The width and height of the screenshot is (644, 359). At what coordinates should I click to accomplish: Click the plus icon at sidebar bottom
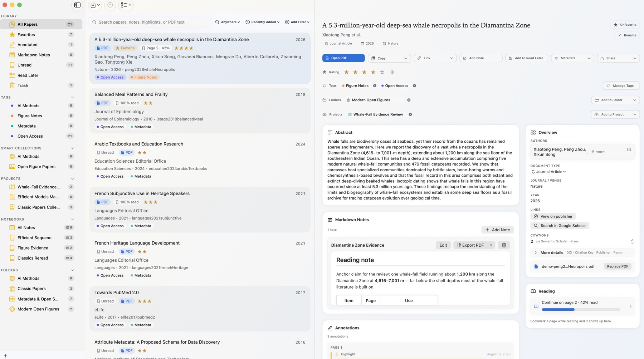click(x=5, y=356)
